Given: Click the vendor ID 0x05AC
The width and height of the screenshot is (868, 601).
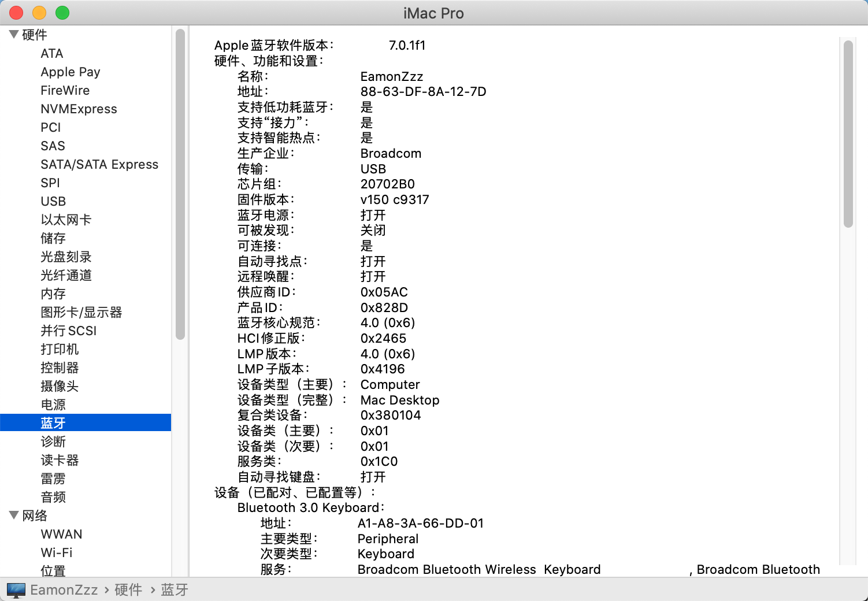Looking at the screenshot, I should point(384,292).
